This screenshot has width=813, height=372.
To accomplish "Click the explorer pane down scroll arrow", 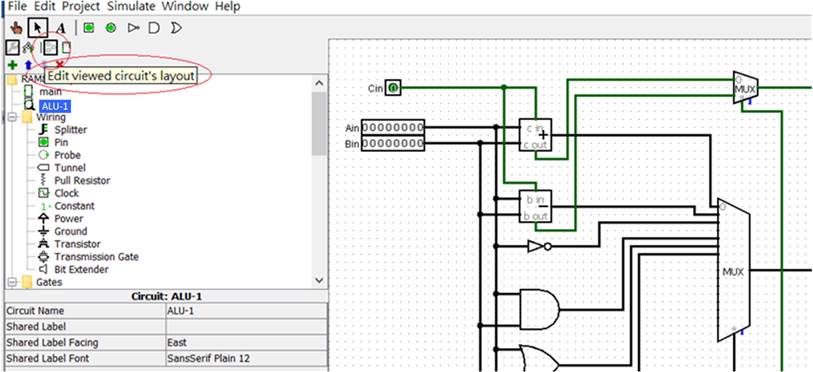I will point(319,280).
